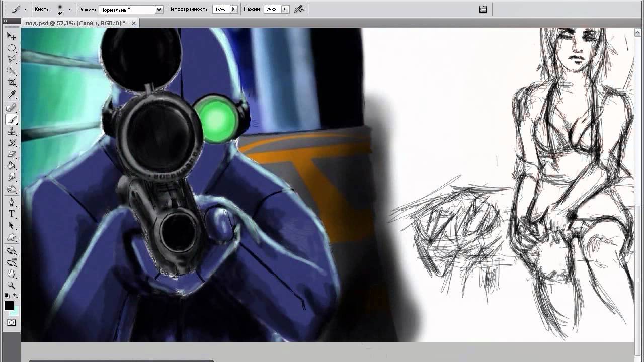Viewport: 644px width, 362px height.
Task: Open the Нажим flow slider popup arrow
Action: tap(285, 9)
